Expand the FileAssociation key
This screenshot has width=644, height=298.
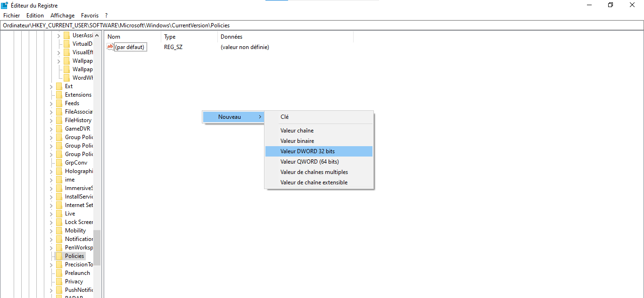[52, 111]
